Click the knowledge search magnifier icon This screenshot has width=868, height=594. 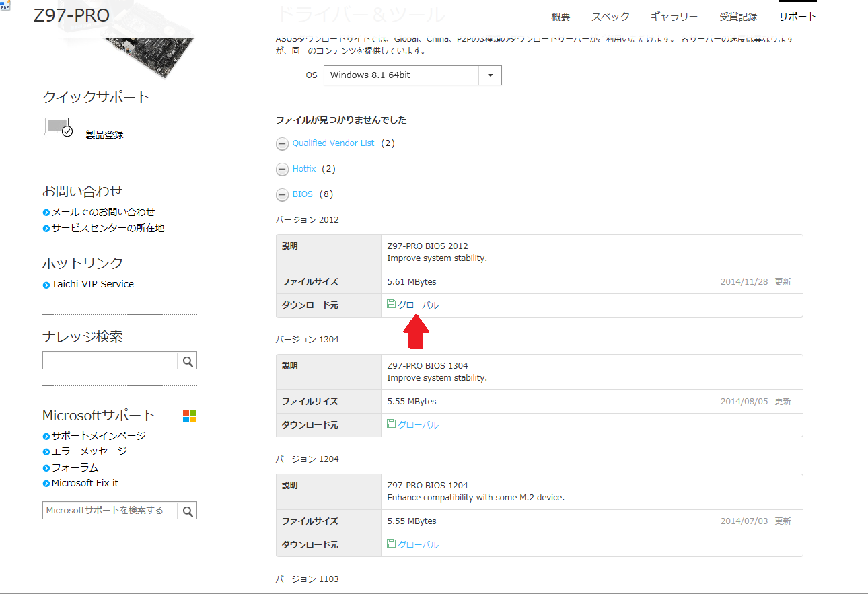[x=188, y=361]
